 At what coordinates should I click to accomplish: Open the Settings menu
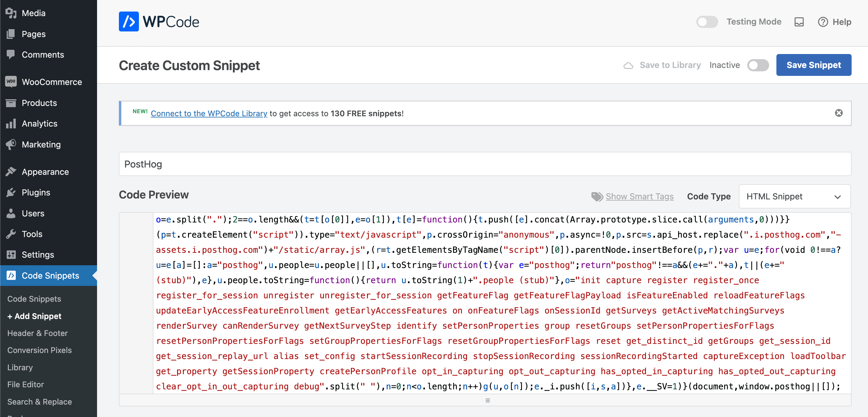(x=49, y=255)
